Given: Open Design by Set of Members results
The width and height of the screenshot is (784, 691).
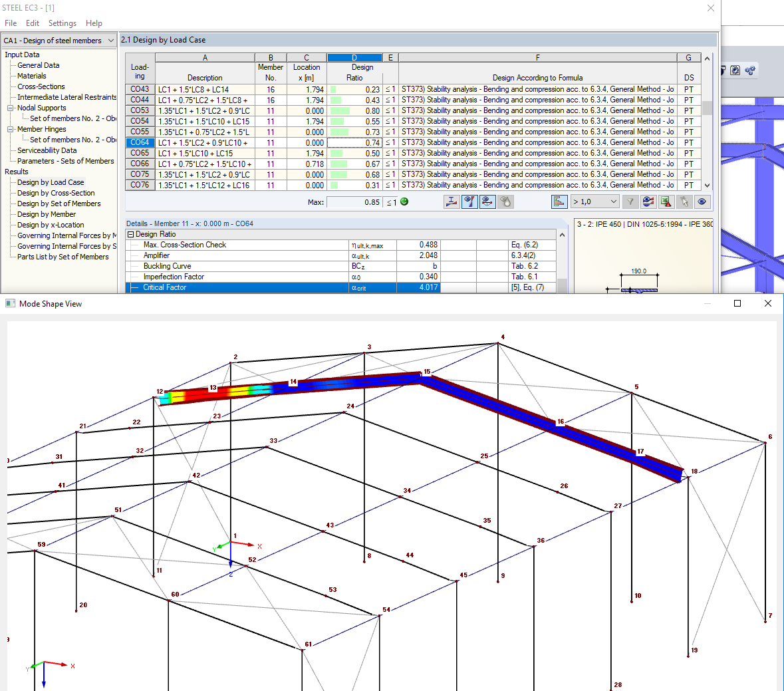Looking at the screenshot, I should 59,204.
